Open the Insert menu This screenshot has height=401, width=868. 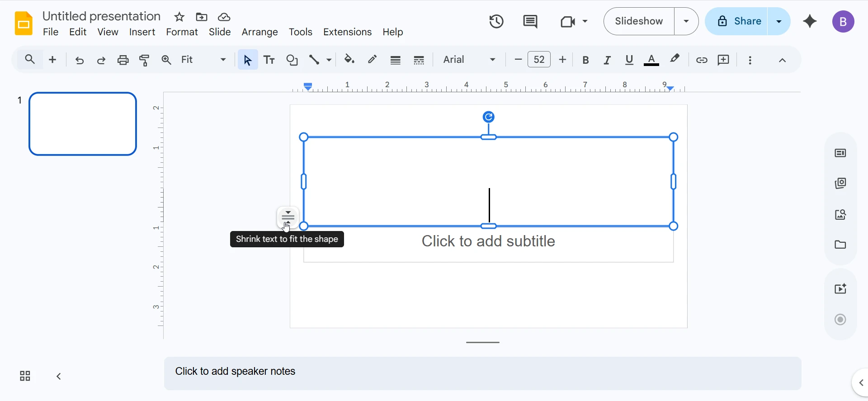(142, 32)
